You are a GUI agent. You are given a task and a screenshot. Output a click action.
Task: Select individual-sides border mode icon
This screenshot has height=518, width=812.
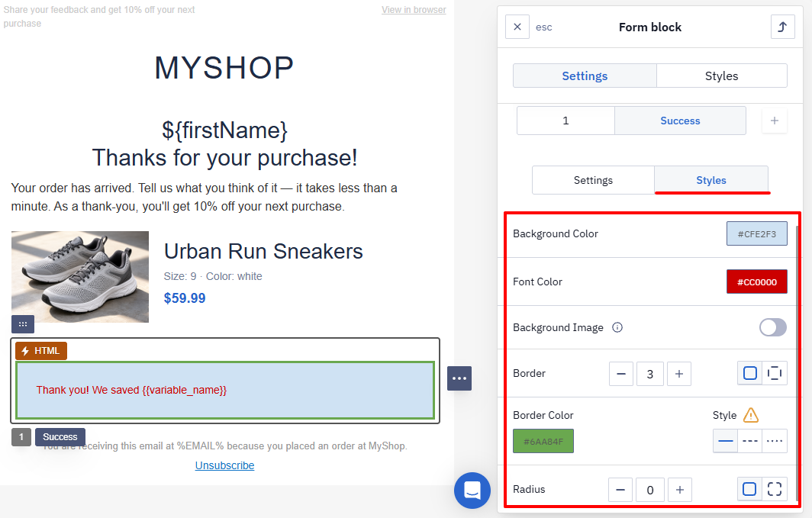click(x=775, y=373)
